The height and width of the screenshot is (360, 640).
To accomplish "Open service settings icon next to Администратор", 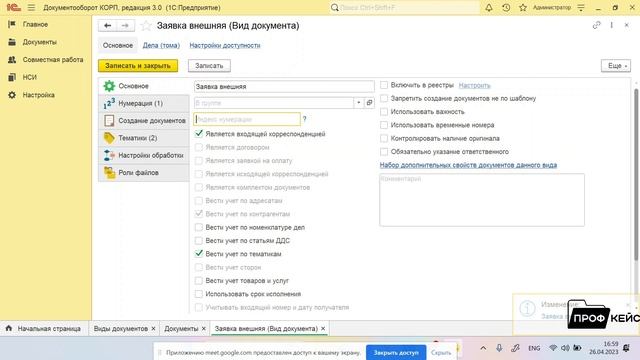I will point(581,7).
